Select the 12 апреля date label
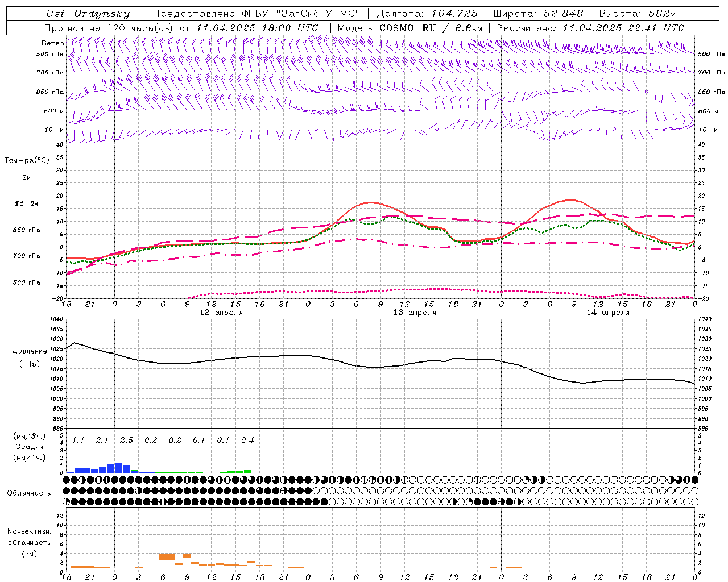Screen dimensions: 728x582 coord(221,313)
